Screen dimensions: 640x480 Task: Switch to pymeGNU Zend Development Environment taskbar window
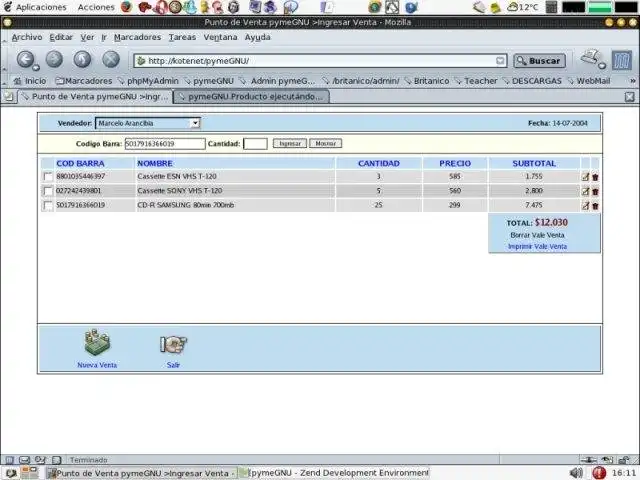[x=334, y=473]
